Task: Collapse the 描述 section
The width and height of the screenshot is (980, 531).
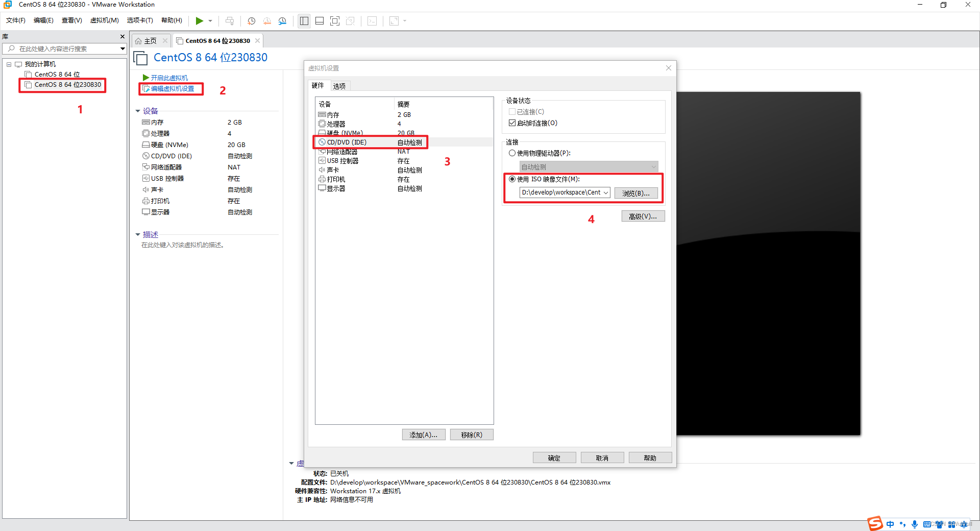Action: pos(138,235)
